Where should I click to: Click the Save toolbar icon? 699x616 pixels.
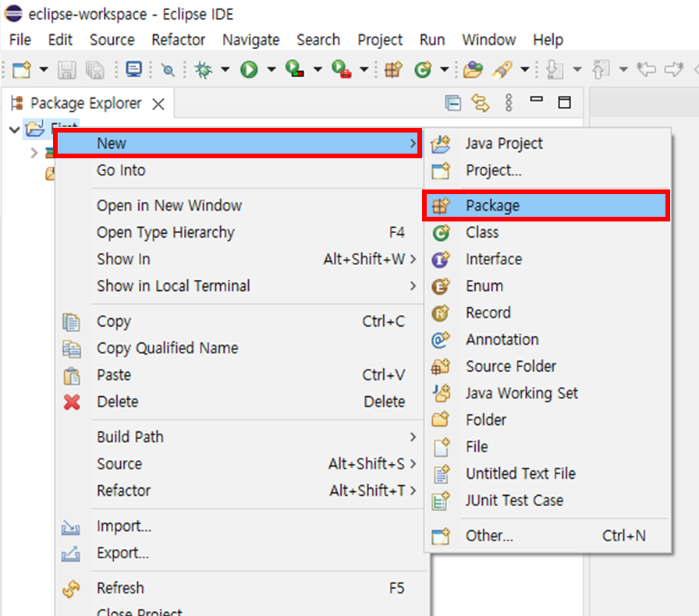tap(67, 70)
